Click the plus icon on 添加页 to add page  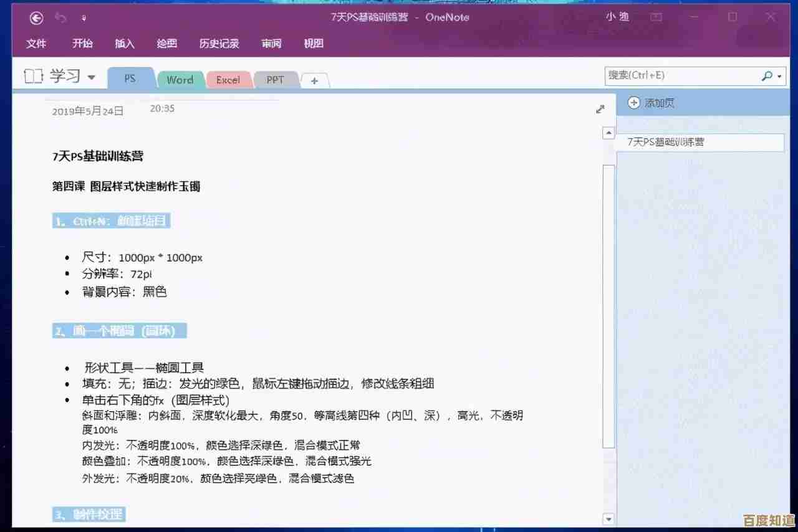pyautogui.click(x=633, y=102)
